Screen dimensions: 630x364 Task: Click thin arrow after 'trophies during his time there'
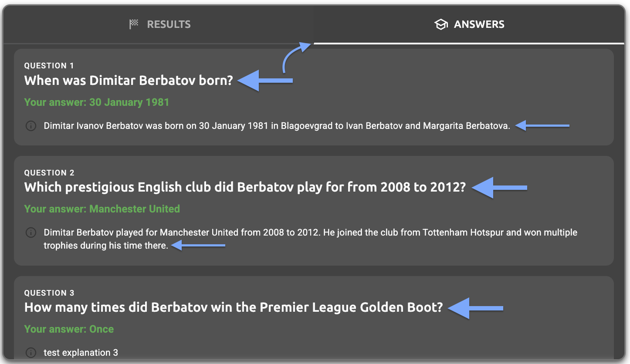pos(198,246)
